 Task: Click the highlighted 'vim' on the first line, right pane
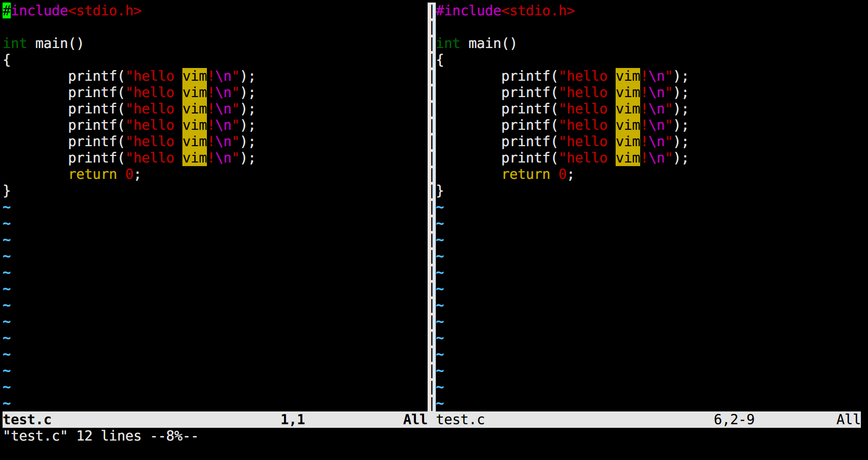pos(628,76)
